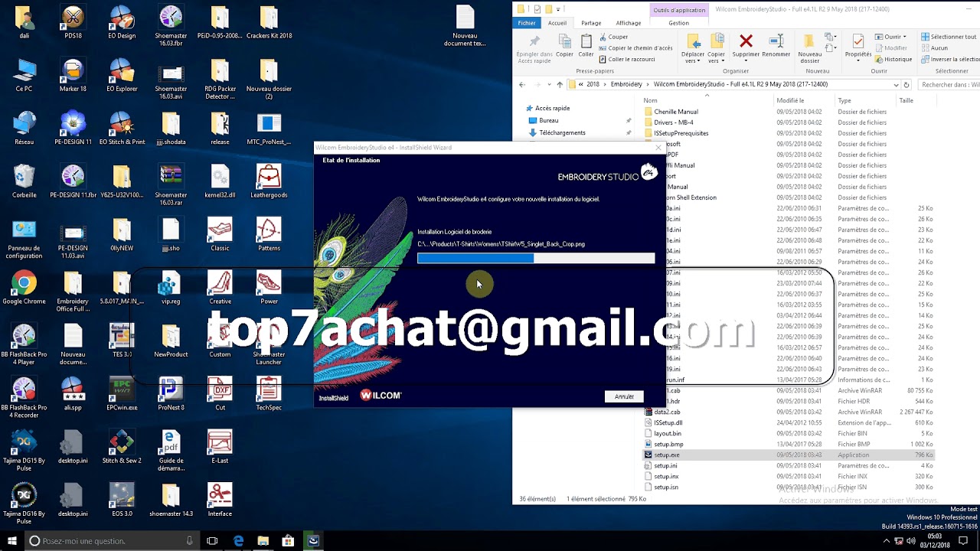980x551 pixels.
Task: Select the ProNest 8 desktop shortcut
Action: [x=171, y=394]
